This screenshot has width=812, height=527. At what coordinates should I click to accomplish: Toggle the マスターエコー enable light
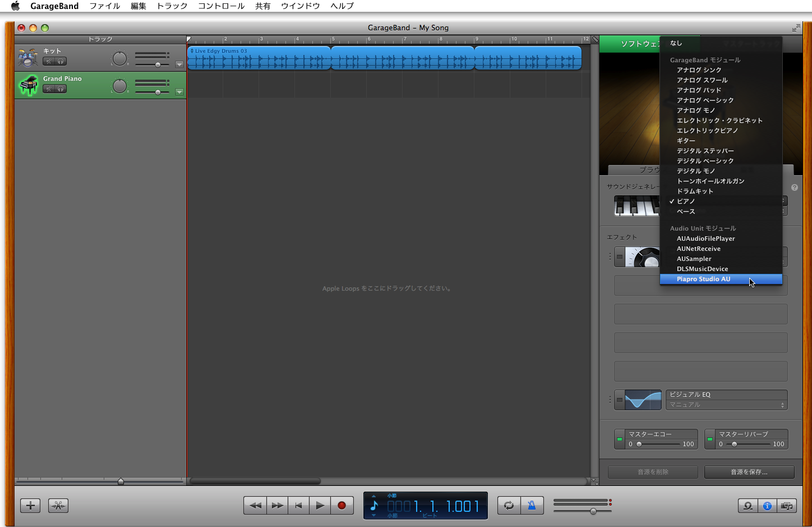pos(620,439)
